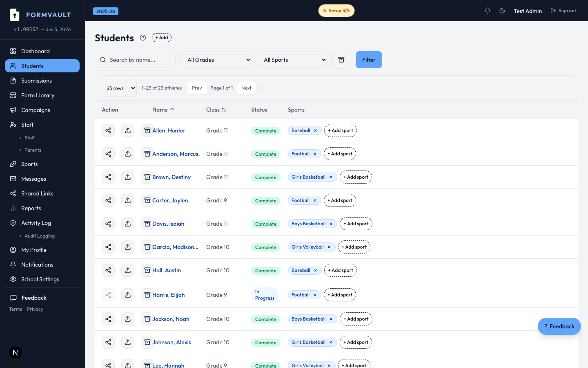Open the All Sports dropdown
Image resolution: width=588 pixels, height=368 pixels.
(292, 60)
